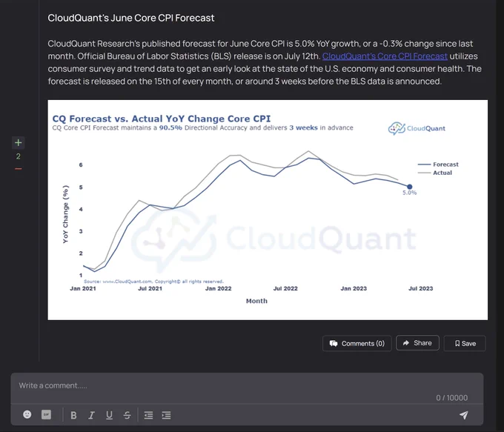Toggle strikethrough formatting
504x432 pixels.
127,415
